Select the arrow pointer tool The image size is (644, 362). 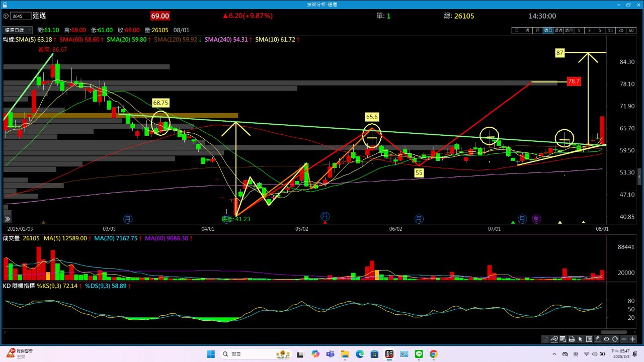click(580, 339)
